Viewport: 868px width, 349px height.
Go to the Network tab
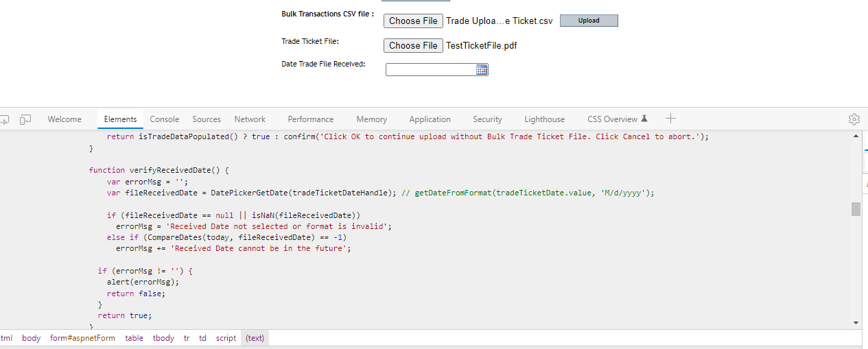(250, 119)
